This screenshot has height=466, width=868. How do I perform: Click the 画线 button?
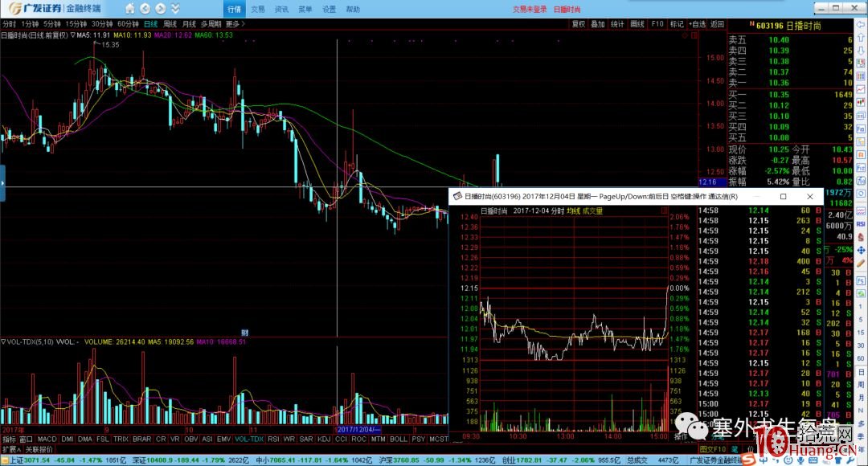tap(637, 24)
